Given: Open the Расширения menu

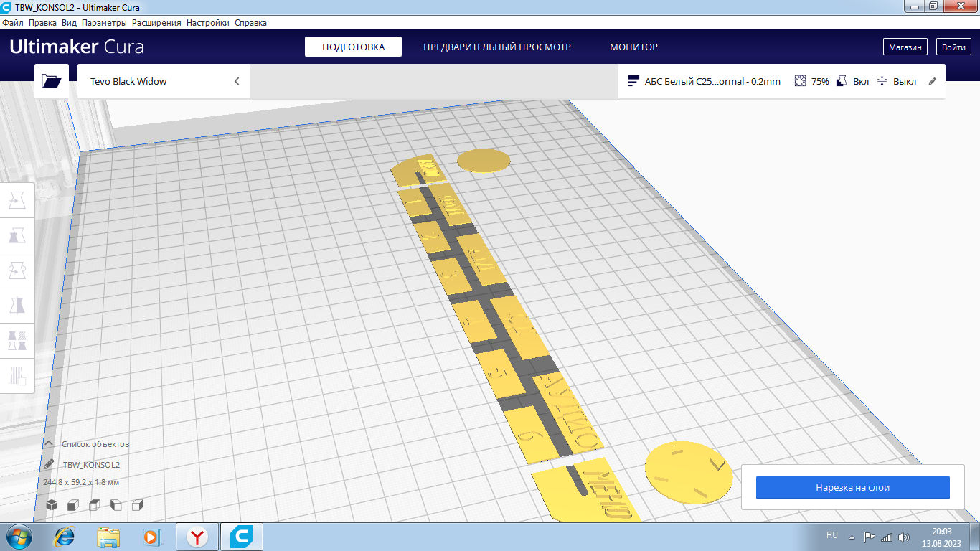Looking at the screenshot, I should coord(156,22).
